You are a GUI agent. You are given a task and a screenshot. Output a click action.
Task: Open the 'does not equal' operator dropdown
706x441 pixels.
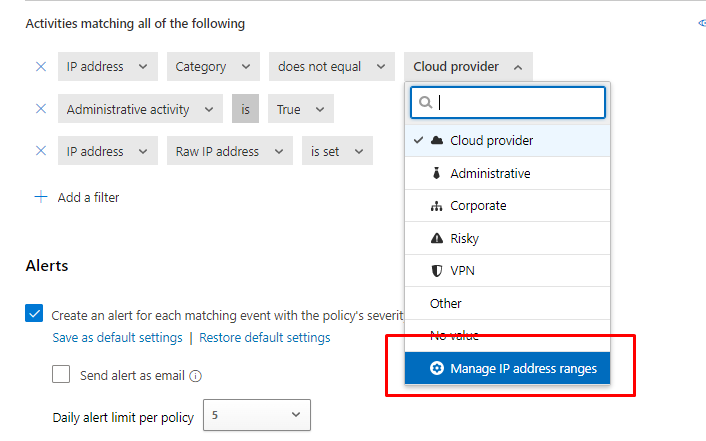(331, 67)
